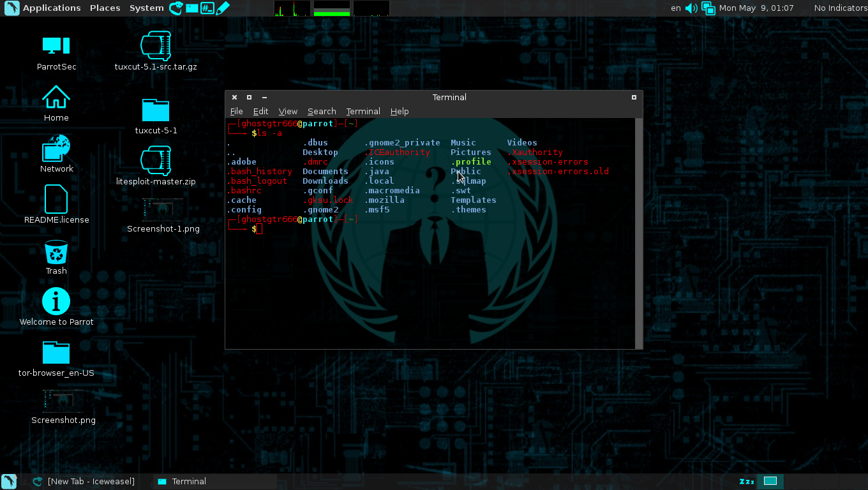Click '.themes' in terminal listing
Image resolution: width=868 pixels, height=490 pixels.
(468, 210)
